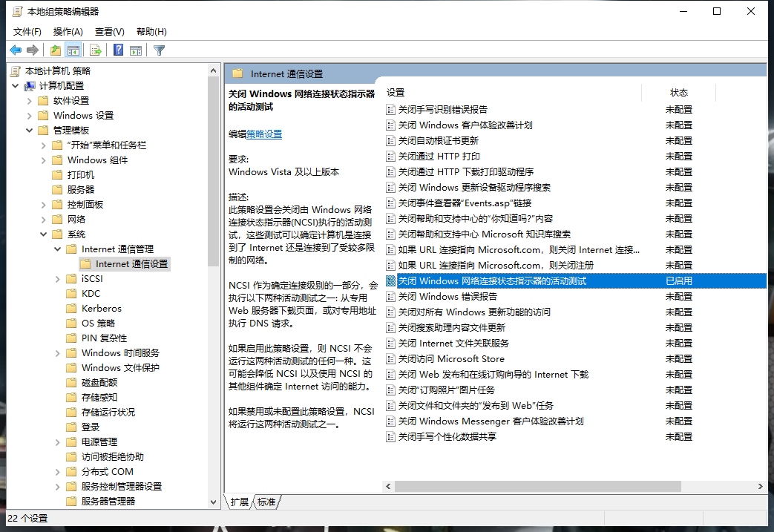Expand the "开始"菜单和任务栏 node
774x532 pixels.
click(44, 145)
